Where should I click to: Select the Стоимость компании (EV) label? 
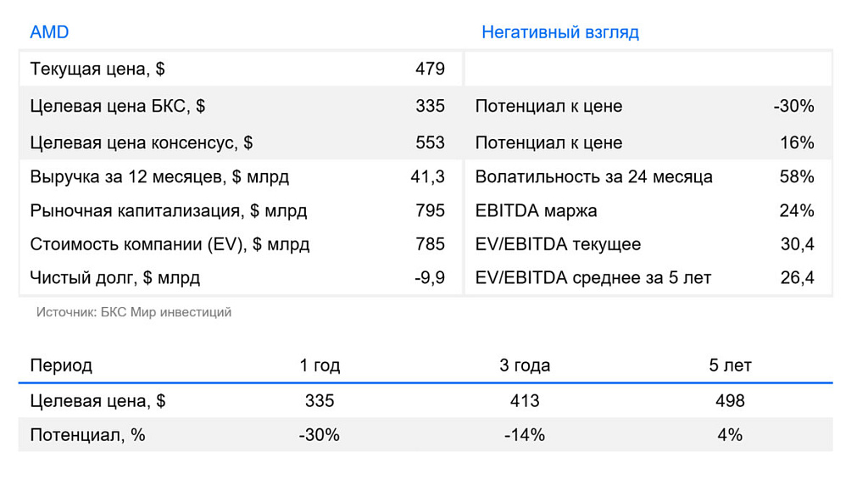click(x=170, y=244)
